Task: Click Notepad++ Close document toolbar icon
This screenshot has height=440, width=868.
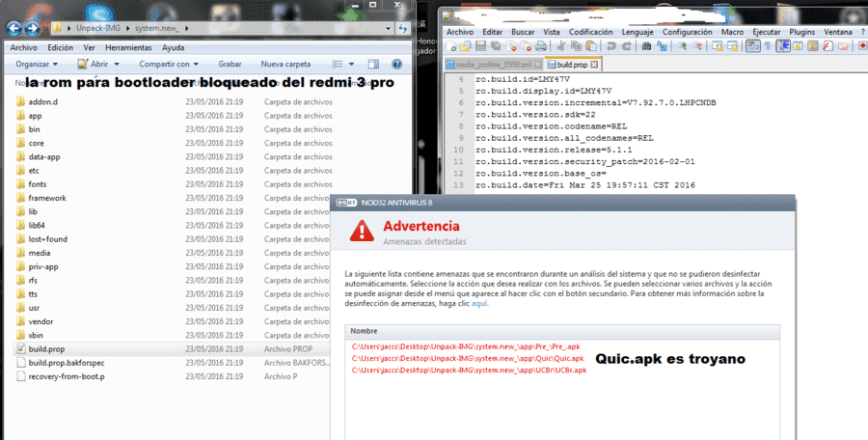Action: pyautogui.click(x=511, y=46)
